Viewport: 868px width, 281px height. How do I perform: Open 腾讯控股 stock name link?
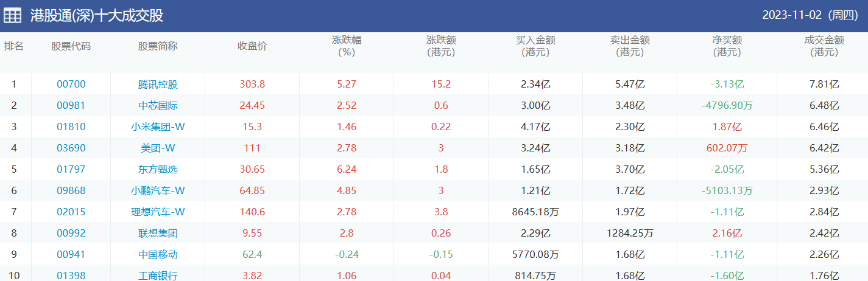[158, 84]
